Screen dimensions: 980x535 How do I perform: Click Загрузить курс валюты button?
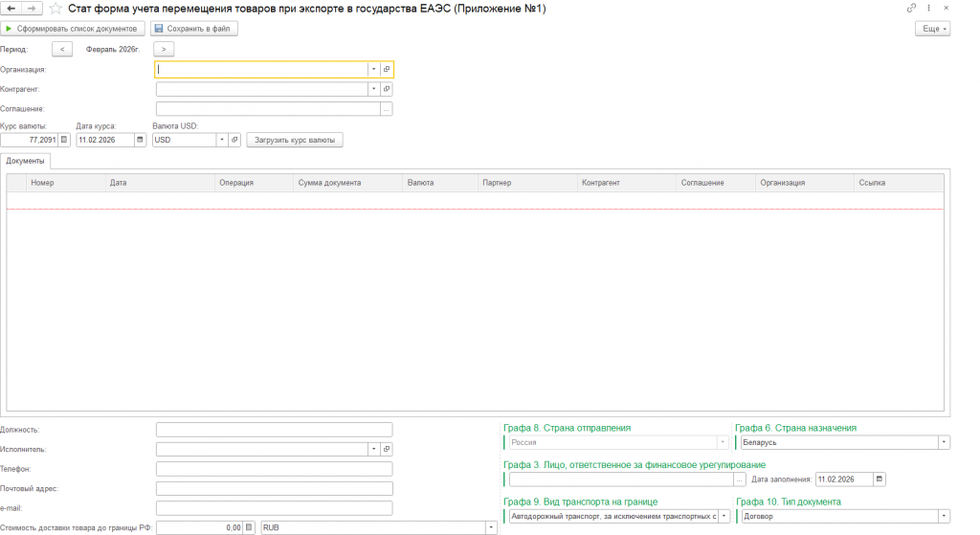coord(295,140)
